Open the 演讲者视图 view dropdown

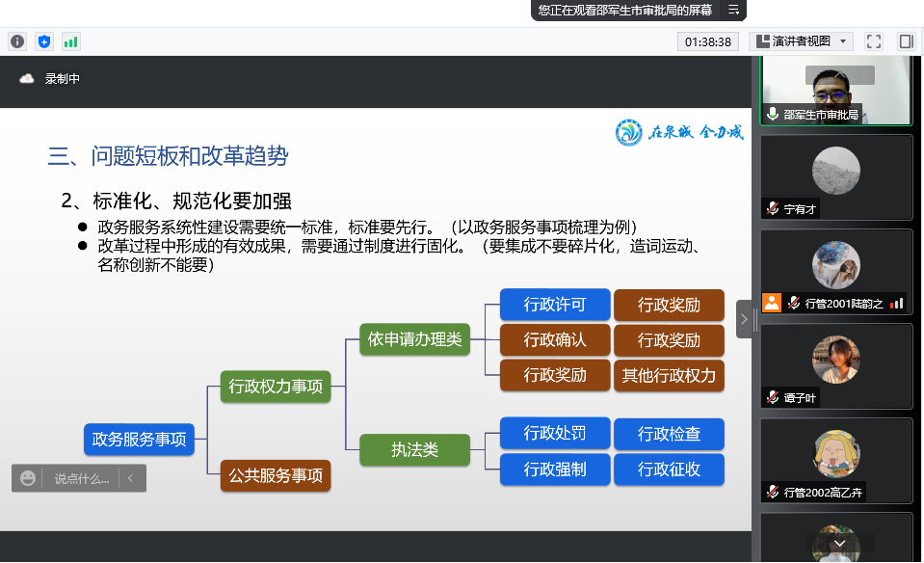pos(802,41)
